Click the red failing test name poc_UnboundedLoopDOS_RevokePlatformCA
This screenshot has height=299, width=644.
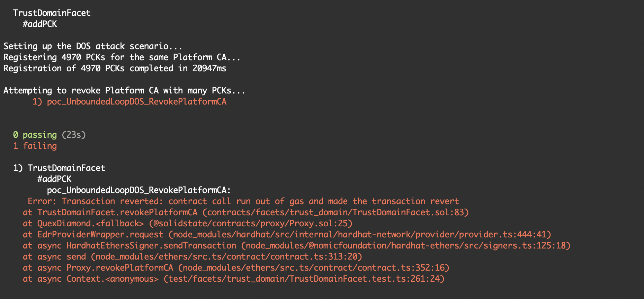pos(137,101)
